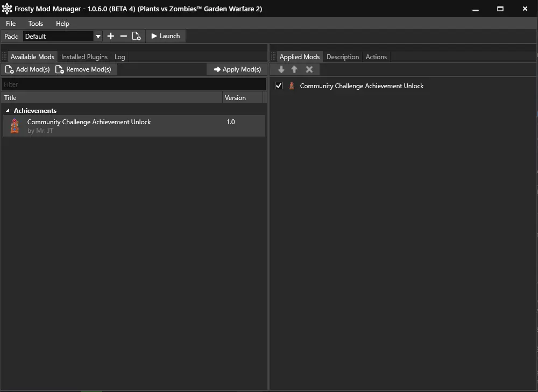Click the Frosty snowflake app icon
Screen dimensions: 538x392
pyautogui.click(x=7, y=9)
